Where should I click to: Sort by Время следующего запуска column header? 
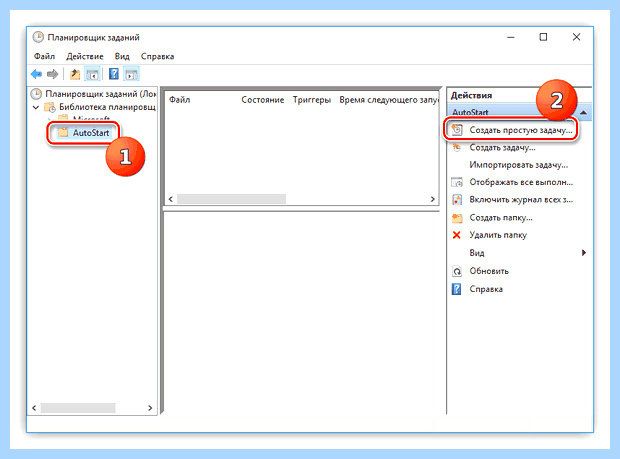389,100
